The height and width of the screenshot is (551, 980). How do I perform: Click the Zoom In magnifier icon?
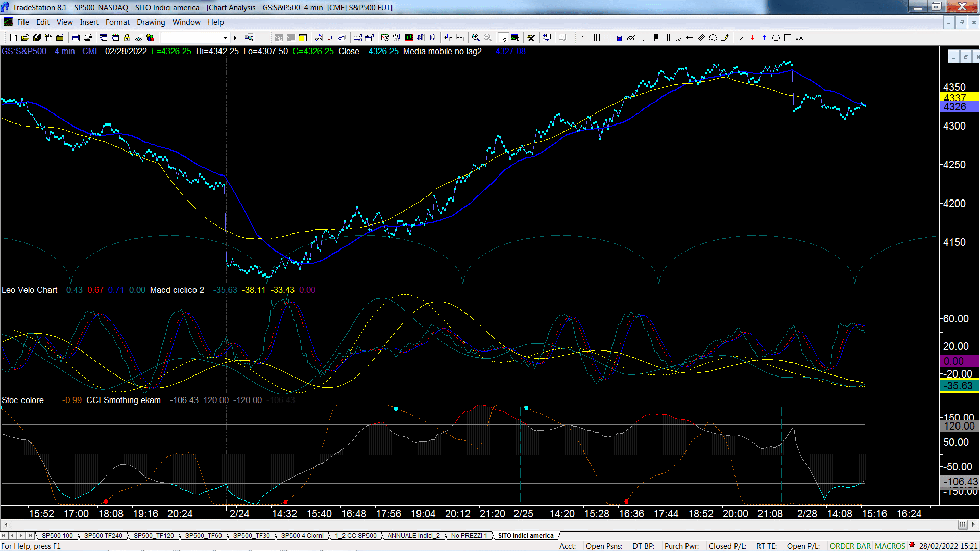coord(476,38)
